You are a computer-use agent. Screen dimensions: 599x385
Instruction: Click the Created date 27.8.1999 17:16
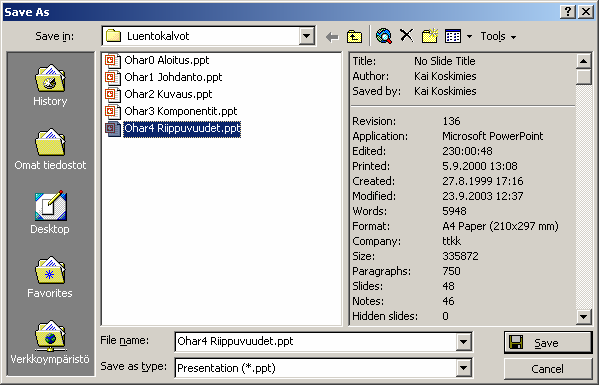tap(482, 181)
